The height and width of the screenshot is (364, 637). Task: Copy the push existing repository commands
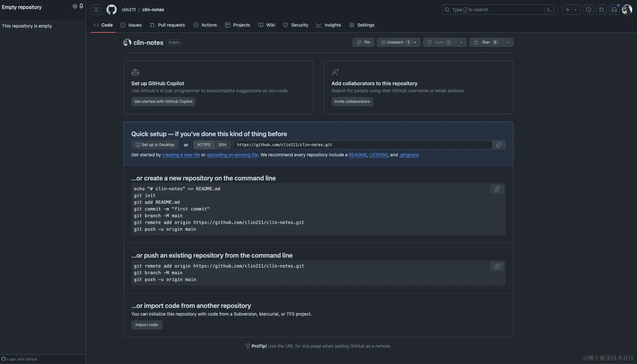[497, 266]
